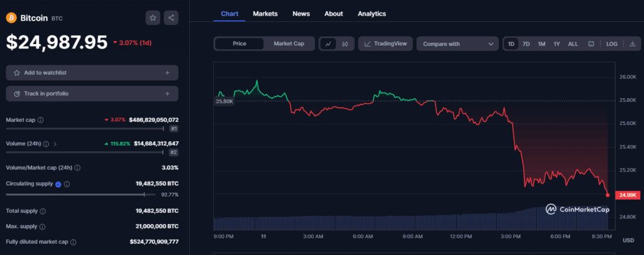This screenshot has height=255, width=644.
Task: Click info icon beside Volume/Market cap (24h)
Action: (77, 168)
